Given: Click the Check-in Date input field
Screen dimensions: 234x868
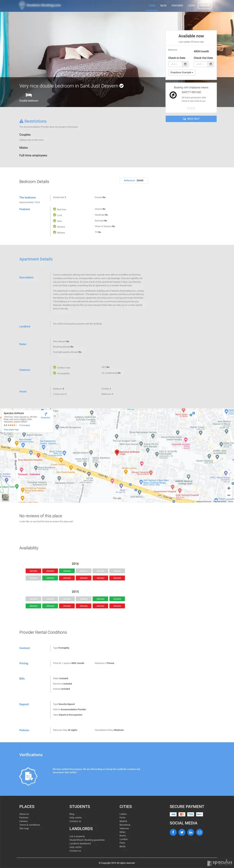Looking at the screenshot, I should pos(175,64).
